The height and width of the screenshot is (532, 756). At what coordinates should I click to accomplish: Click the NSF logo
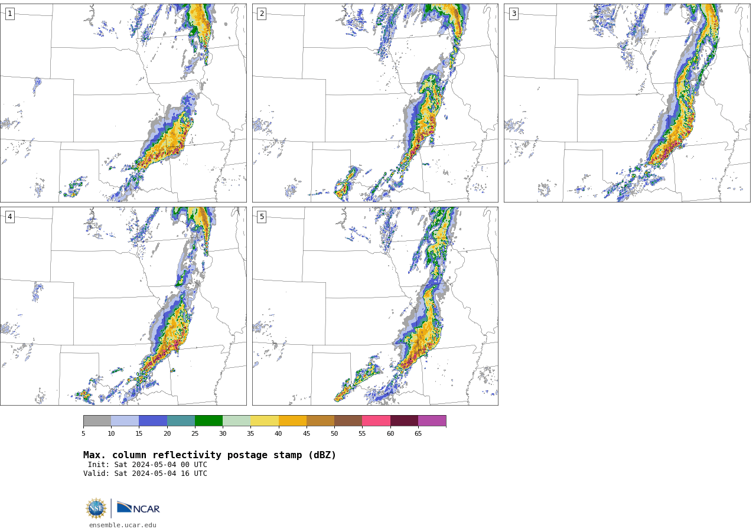(x=96, y=508)
